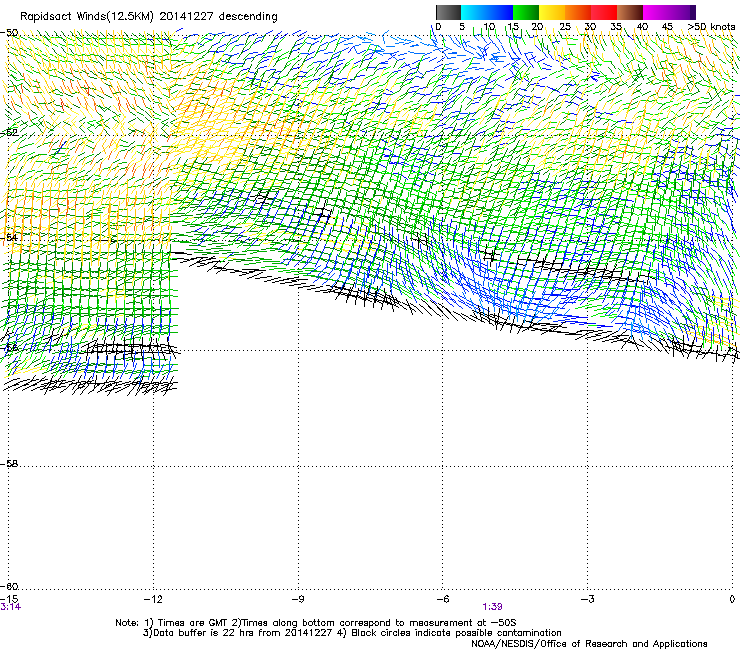Click the '-50' latitude axis label
The image size is (740, 650).
pyautogui.click(x=9, y=33)
